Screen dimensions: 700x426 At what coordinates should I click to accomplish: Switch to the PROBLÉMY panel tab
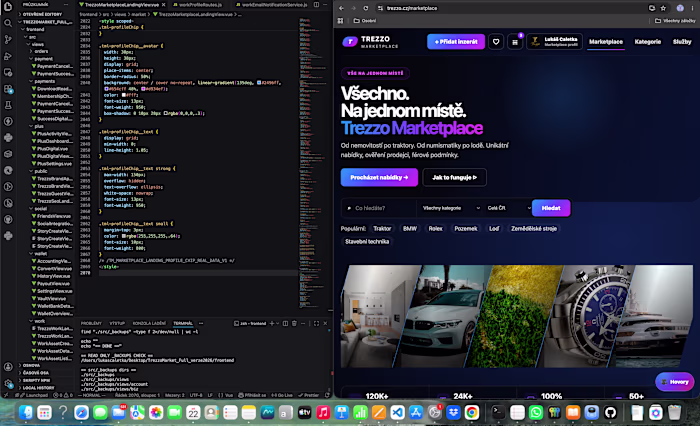pos(91,323)
